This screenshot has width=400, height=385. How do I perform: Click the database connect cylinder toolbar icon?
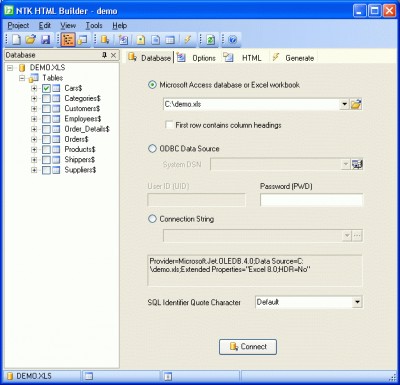point(105,40)
